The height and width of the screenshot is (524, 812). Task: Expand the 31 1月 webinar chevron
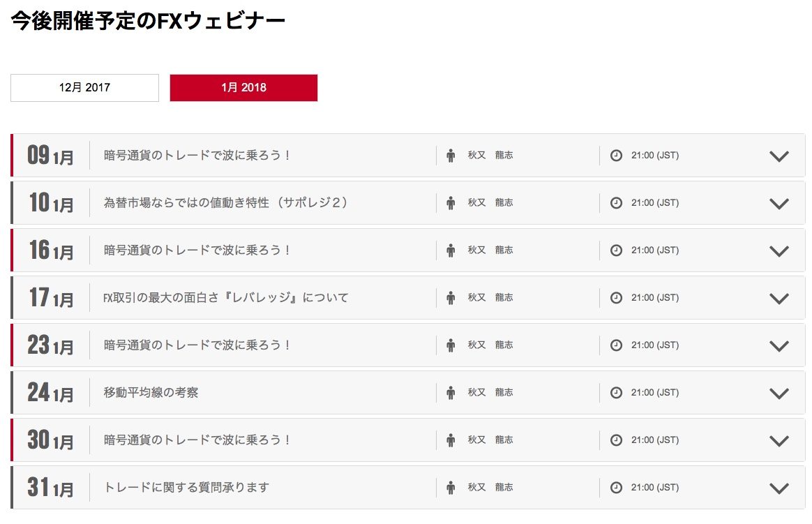[x=779, y=488]
